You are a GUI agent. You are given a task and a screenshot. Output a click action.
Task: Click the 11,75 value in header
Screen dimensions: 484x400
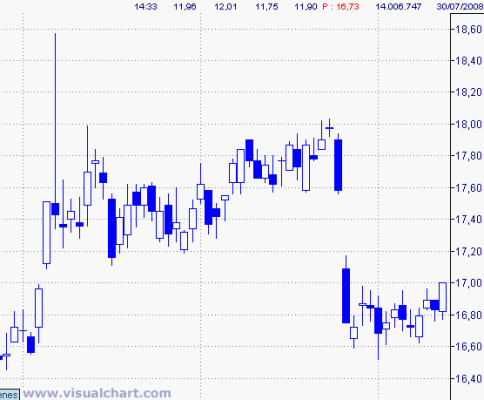(266, 7)
